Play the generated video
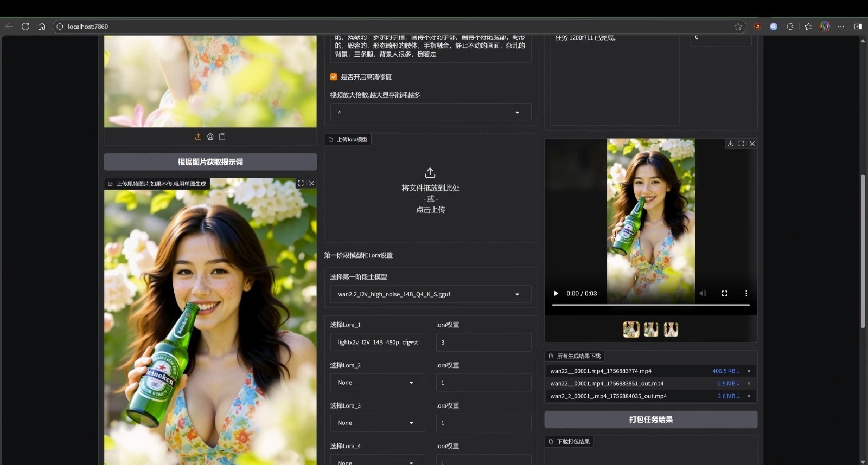 [x=556, y=293]
